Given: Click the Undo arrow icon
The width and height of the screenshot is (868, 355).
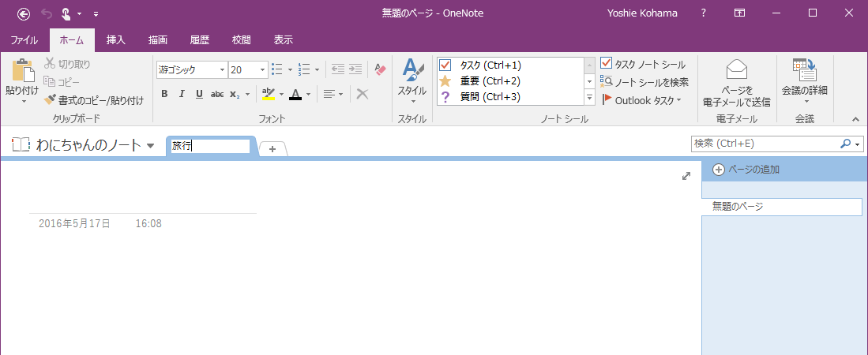Looking at the screenshot, I should [47, 13].
